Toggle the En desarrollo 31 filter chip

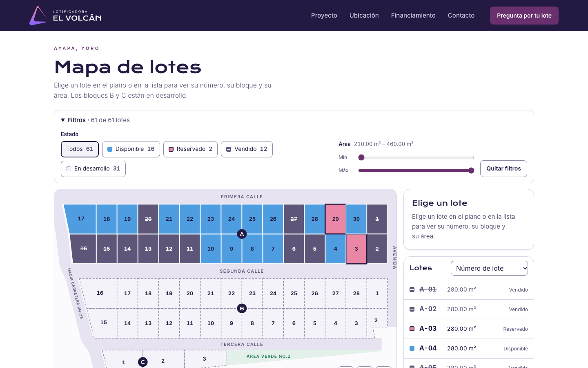(x=93, y=169)
